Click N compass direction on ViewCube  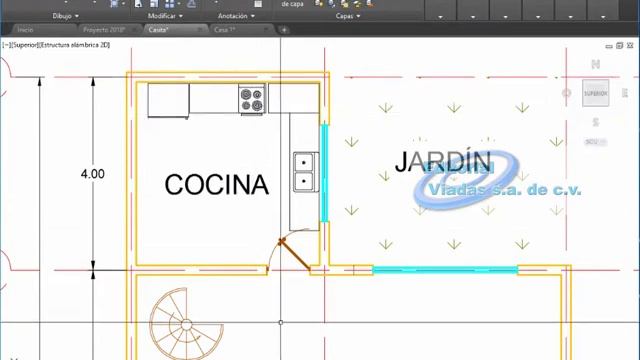click(596, 64)
